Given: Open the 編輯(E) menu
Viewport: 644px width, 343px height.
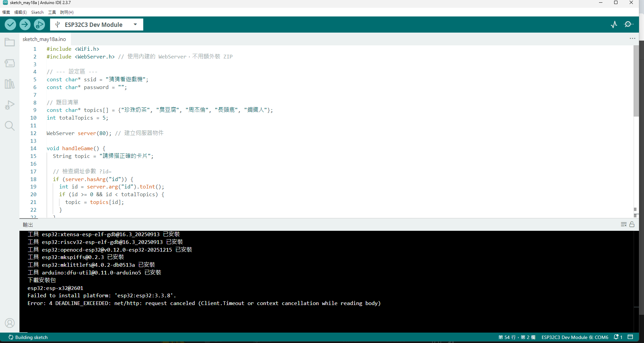Looking at the screenshot, I should (20, 12).
